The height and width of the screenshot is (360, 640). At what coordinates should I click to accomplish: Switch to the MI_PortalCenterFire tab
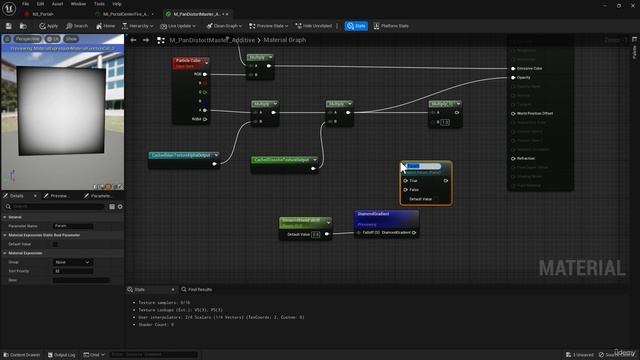124,14
